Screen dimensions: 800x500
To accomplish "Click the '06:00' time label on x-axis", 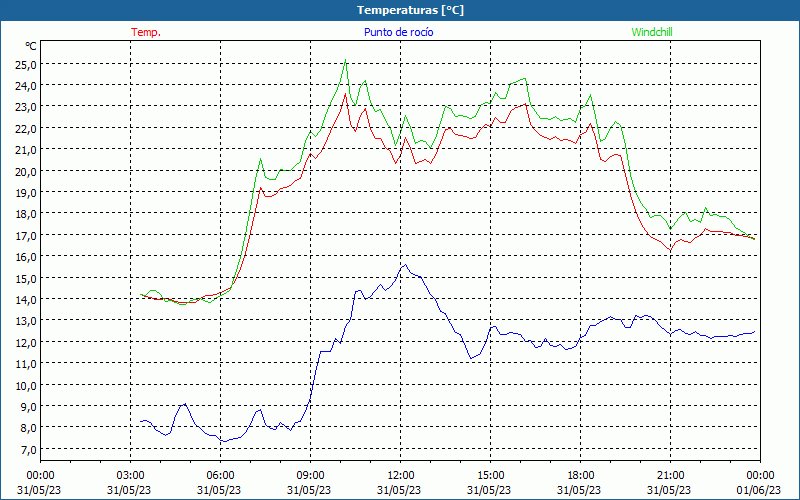I will point(220,476).
